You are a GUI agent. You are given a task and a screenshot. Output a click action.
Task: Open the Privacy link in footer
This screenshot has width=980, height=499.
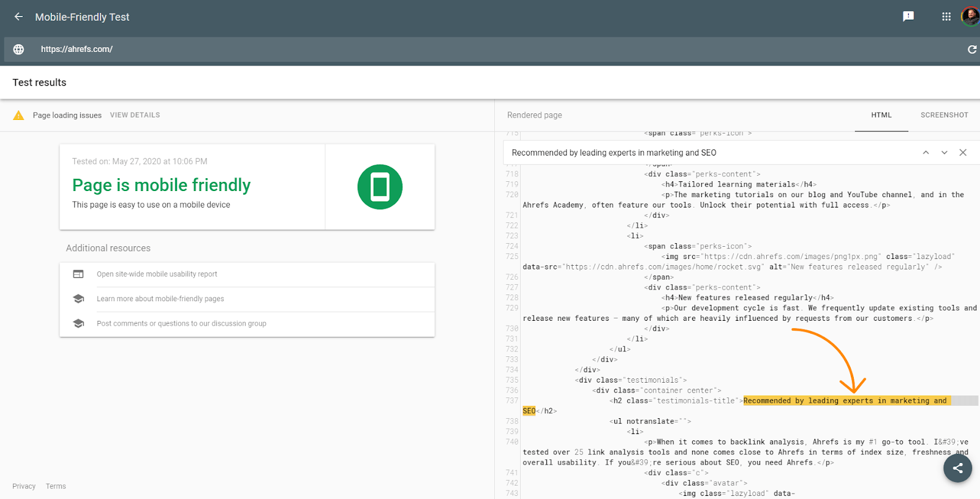pos(24,486)
